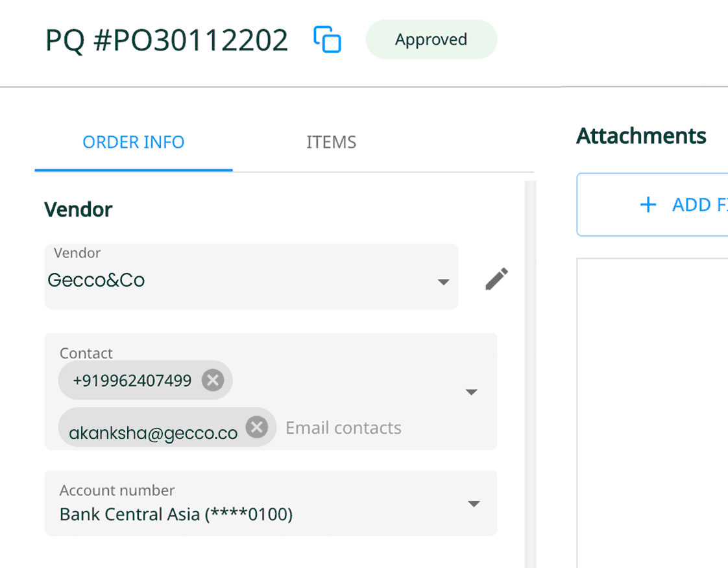Expand the Account number dropdown arrow

point(474,504)
